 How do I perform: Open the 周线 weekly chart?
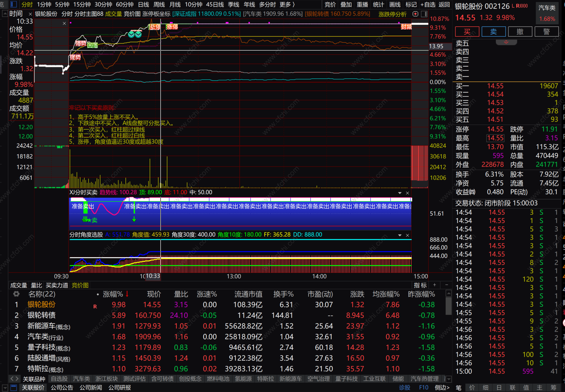pyautogui.click(x=159, y=4)
